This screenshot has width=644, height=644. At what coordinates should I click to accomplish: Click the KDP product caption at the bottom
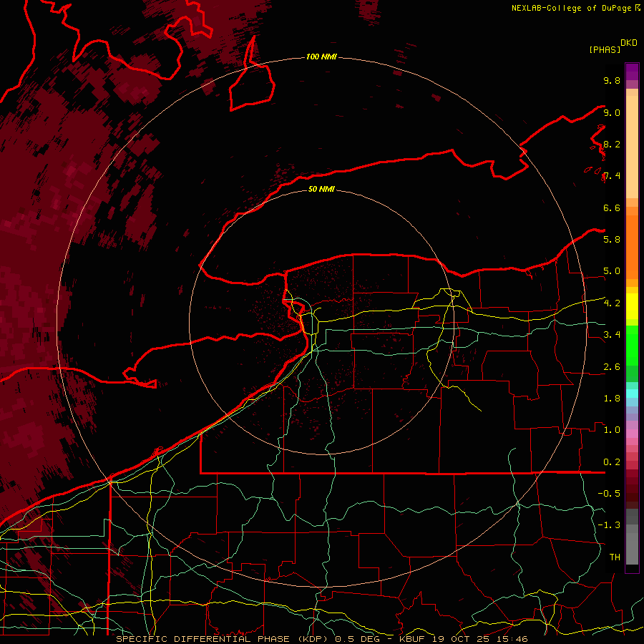pos(321,639)
